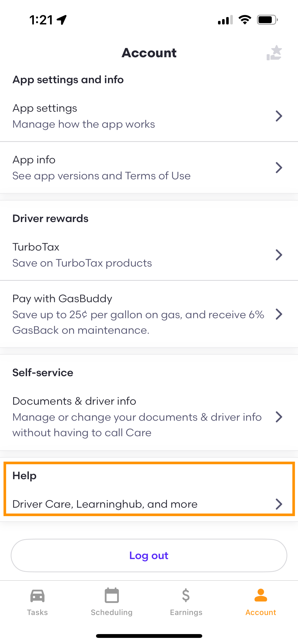Image resolution: width=298 pixels, height=644 pixels.
Task: Open Documents & driver info chevron
Action: tap(279, 417)
